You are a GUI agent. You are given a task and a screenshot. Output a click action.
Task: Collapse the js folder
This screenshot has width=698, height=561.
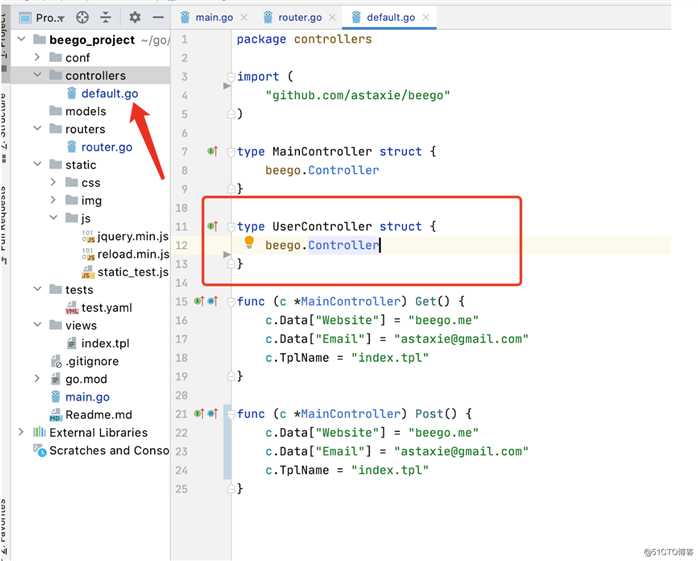(53, 217)
